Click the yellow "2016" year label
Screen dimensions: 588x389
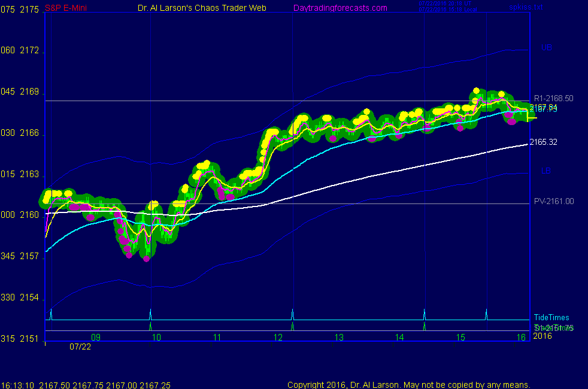pyautogui.click(x=542, y=336)
